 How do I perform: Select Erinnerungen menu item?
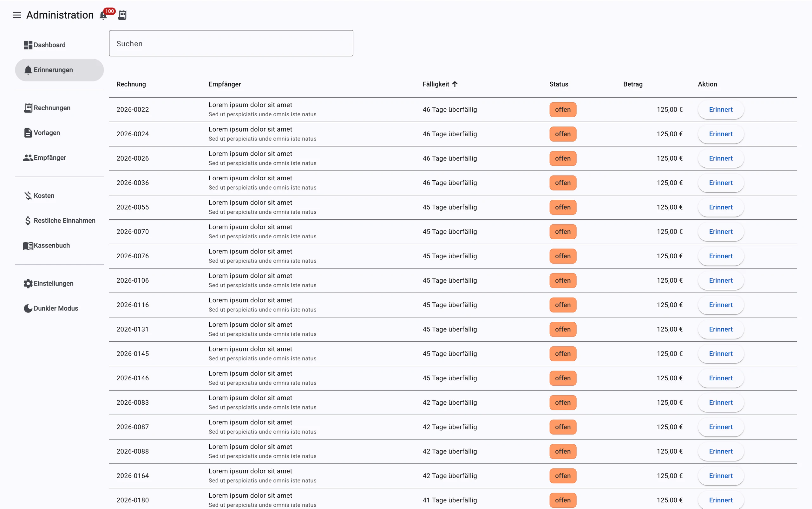pyautogui.click(x=59, y=70)
